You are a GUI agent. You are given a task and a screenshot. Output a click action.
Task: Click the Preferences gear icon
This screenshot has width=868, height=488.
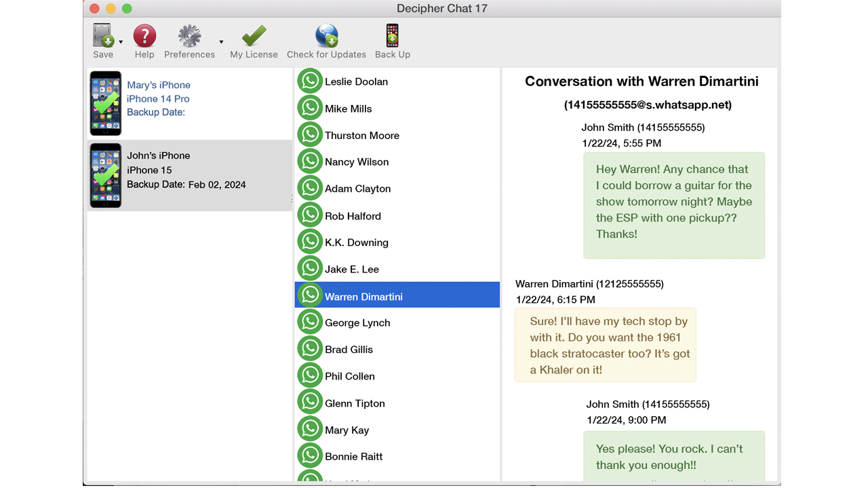(x=189, y=35)
